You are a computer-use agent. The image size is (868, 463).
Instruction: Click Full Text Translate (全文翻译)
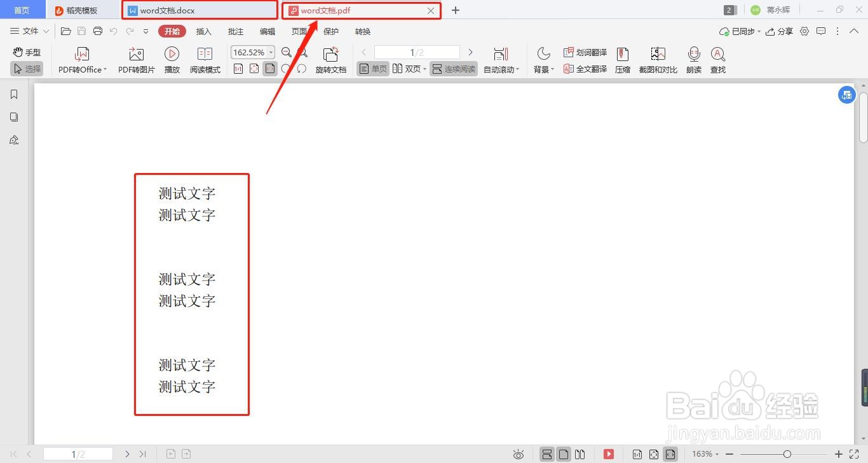pos(585,69)
